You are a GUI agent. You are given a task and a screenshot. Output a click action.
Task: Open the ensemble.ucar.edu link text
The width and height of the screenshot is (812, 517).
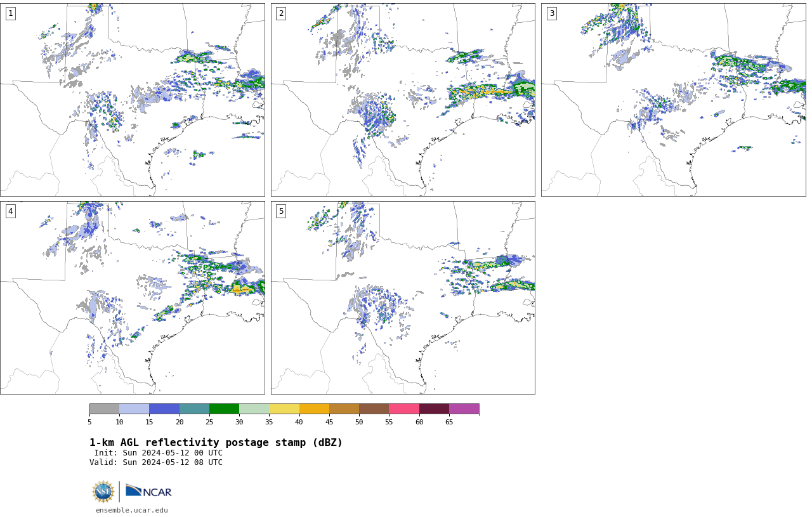(132, 510)
